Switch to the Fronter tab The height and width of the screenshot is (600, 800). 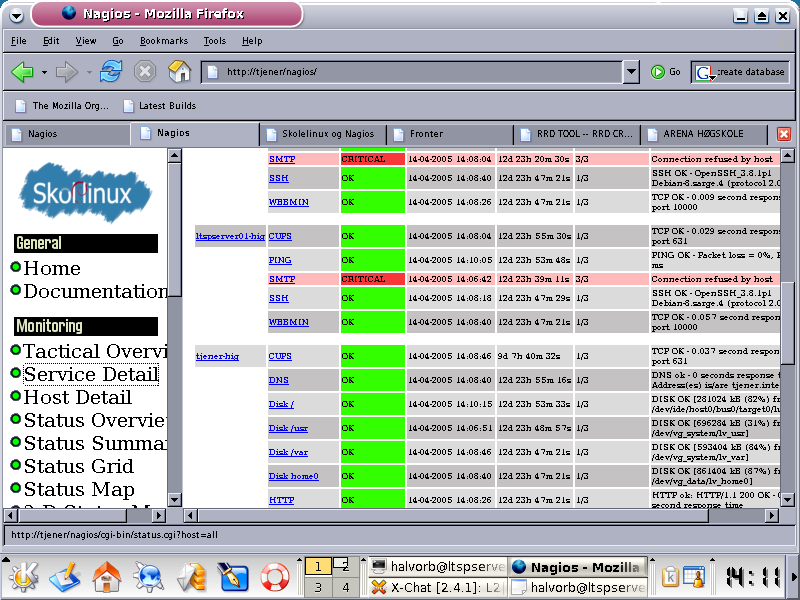[451, 134]
